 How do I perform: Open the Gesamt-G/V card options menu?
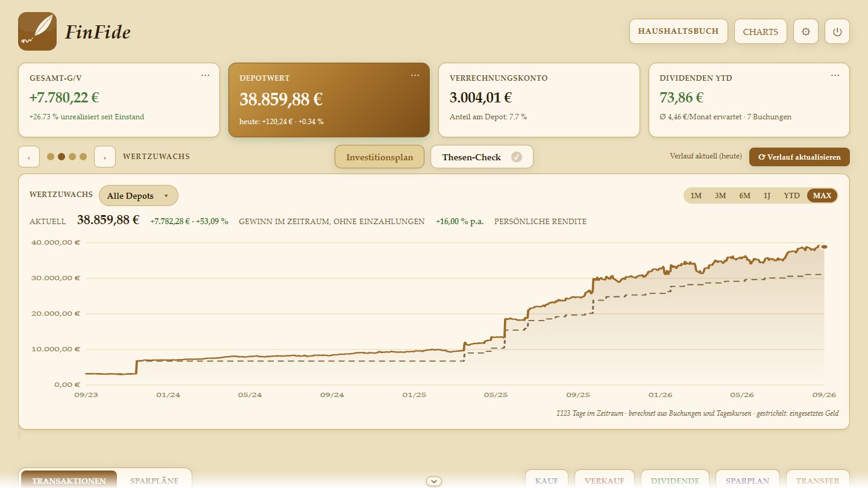click(x=206, y=75)
